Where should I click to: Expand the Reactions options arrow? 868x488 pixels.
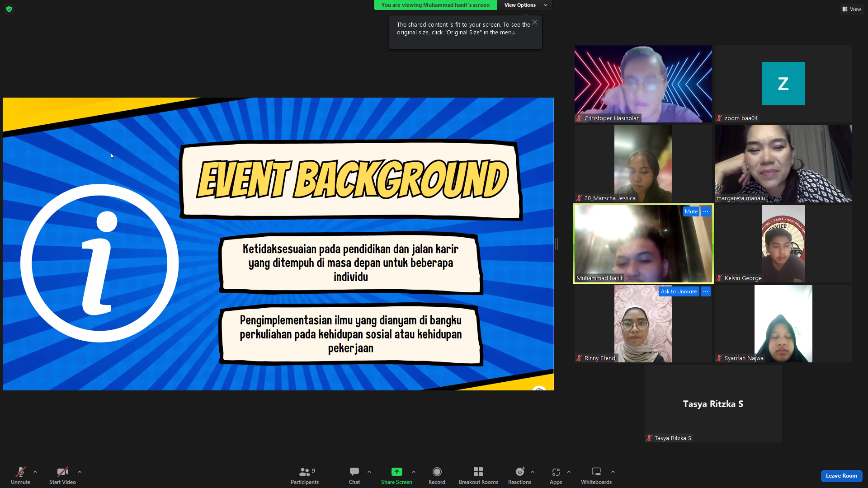(x=533, y=472)
